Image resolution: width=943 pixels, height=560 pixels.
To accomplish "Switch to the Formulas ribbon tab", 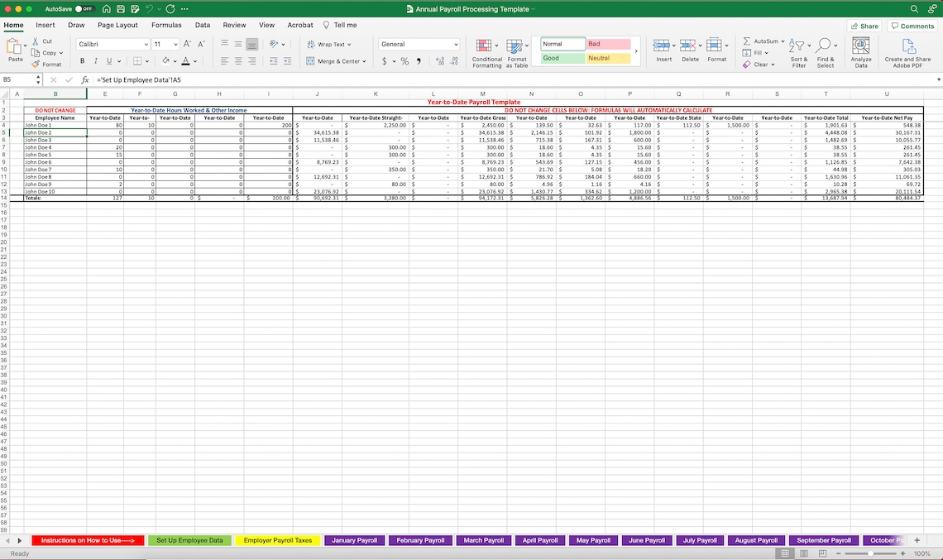I will pyautogui.click(x=165, y=25).
